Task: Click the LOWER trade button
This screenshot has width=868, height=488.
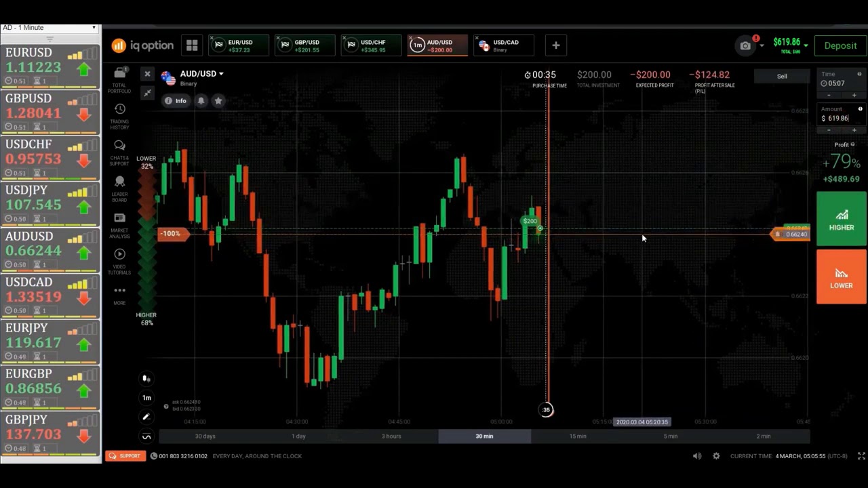Action: click(841, 277)
